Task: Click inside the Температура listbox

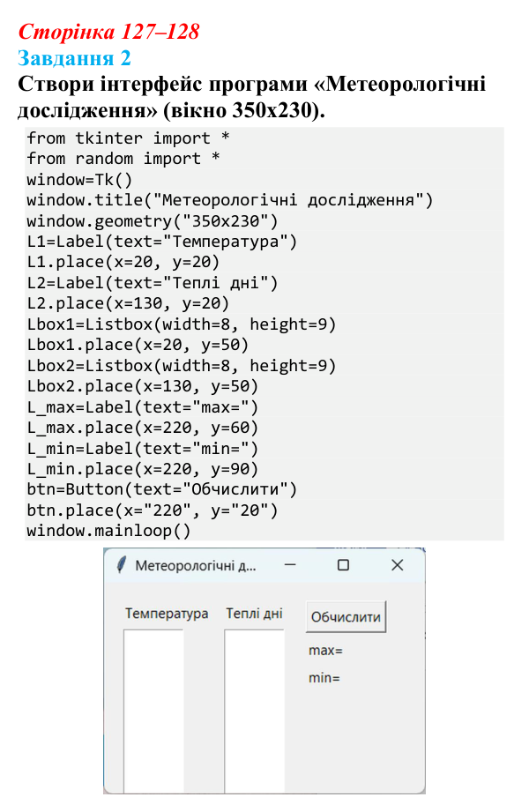Action: 153,711
